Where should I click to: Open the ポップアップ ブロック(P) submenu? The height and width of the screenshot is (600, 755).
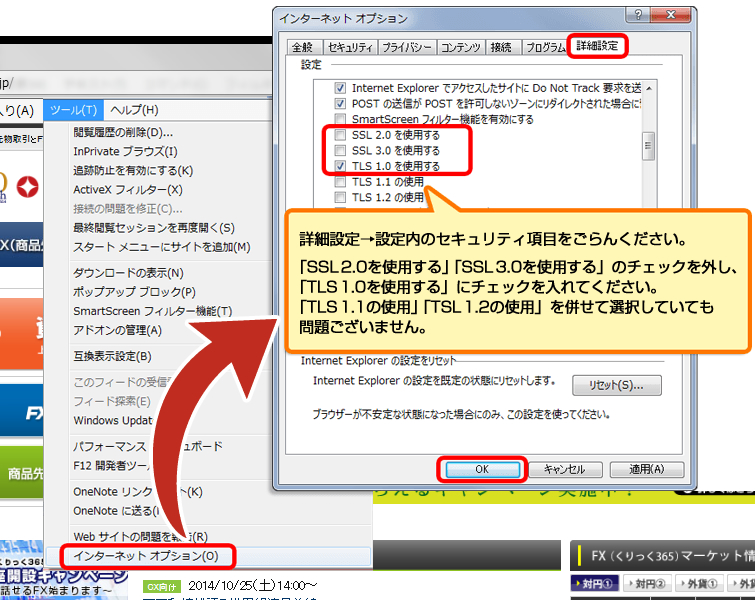click(x=134, y=292)
